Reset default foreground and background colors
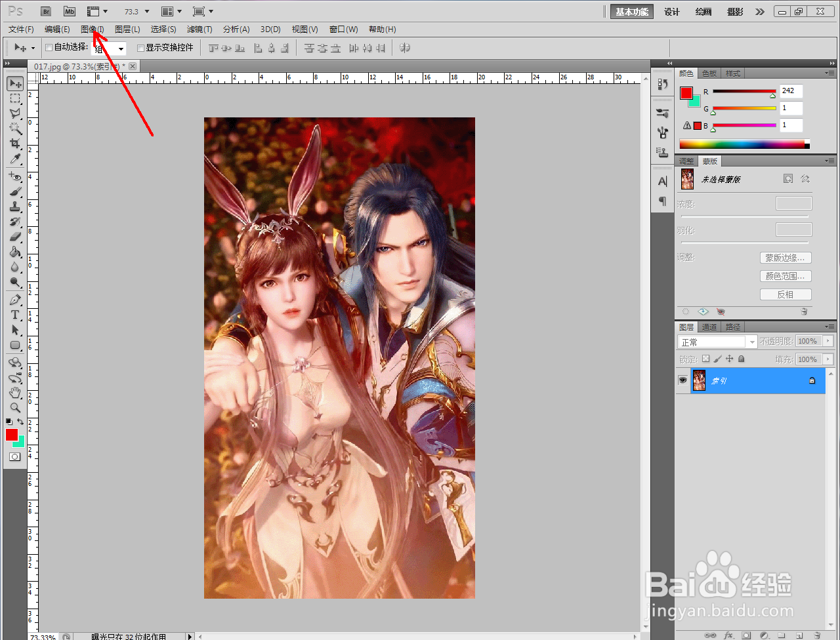This screenshot has width=840, height=640. pyautogui.click(x=9, y=422)
